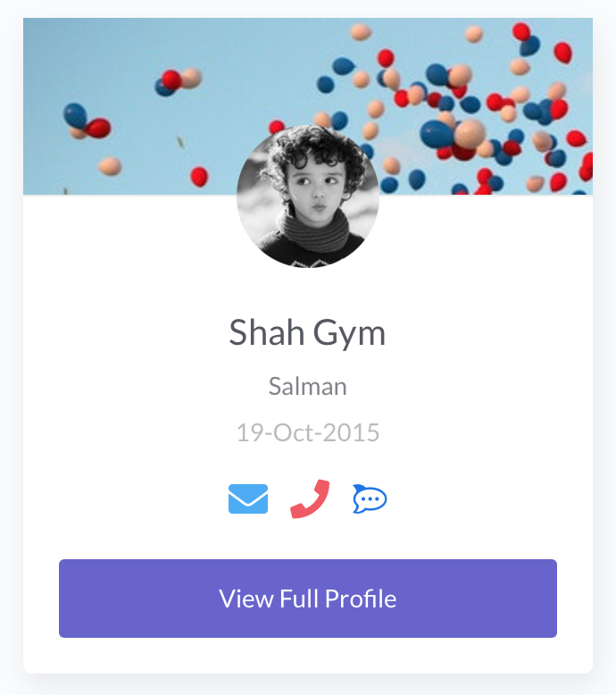The width and height of the screenshot is (616, 695).
Task: Select the member name under Shah Gym
Action: (x=308, y=387)
